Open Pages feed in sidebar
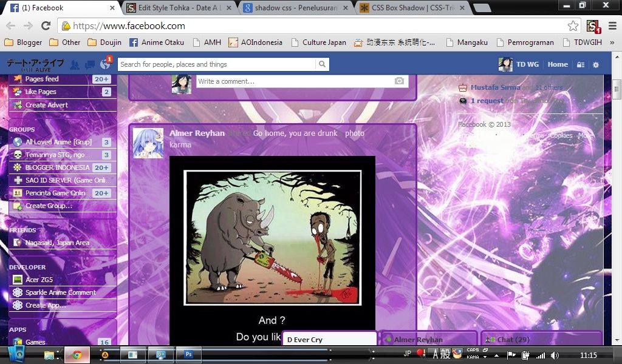The image size is (622, 364). pos(63,79)
